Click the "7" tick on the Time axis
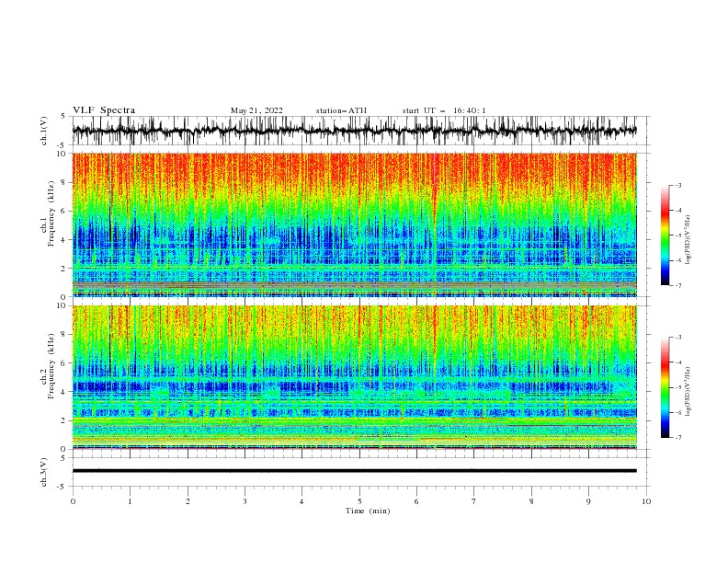 [x=474, y=501]
